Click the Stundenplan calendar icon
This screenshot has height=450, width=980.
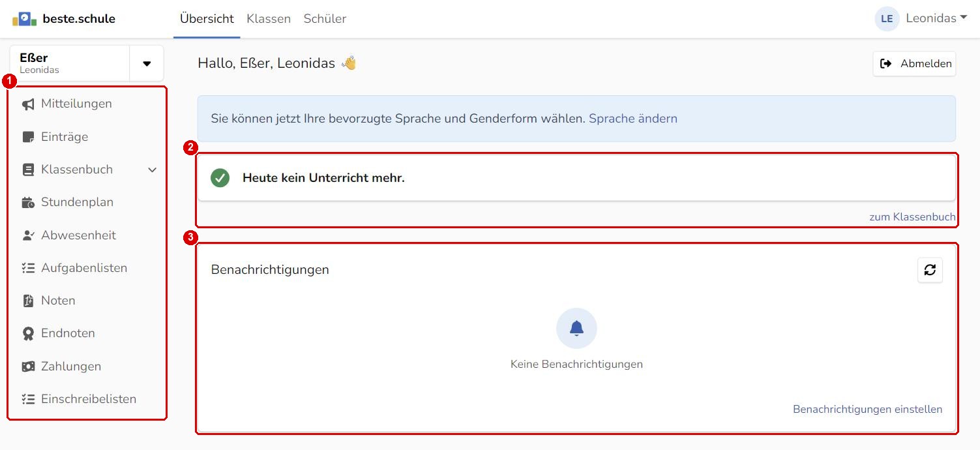coord(28,202)
